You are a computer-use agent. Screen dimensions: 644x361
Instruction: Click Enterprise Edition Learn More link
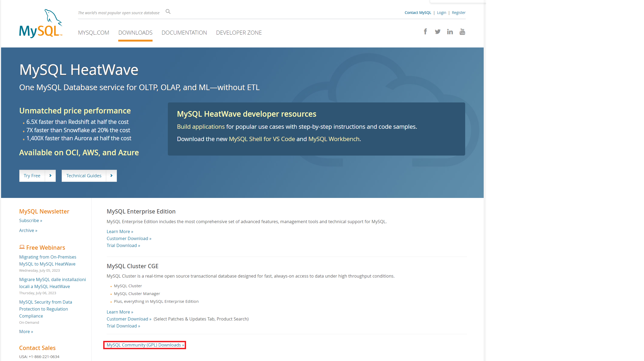click(x=120, y=231)
